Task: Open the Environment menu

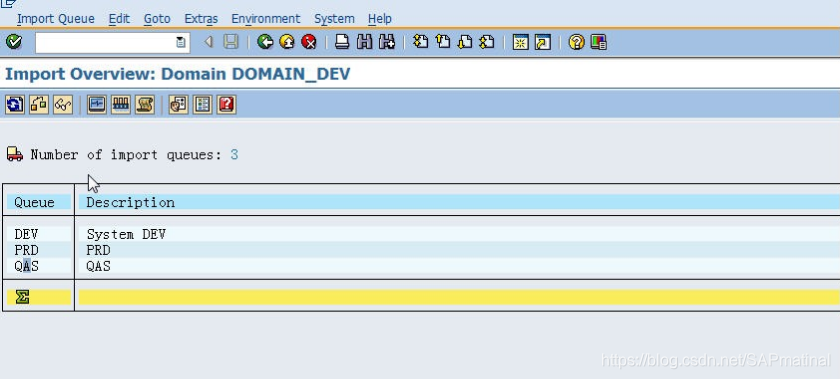Action: (x=266, y=19)
